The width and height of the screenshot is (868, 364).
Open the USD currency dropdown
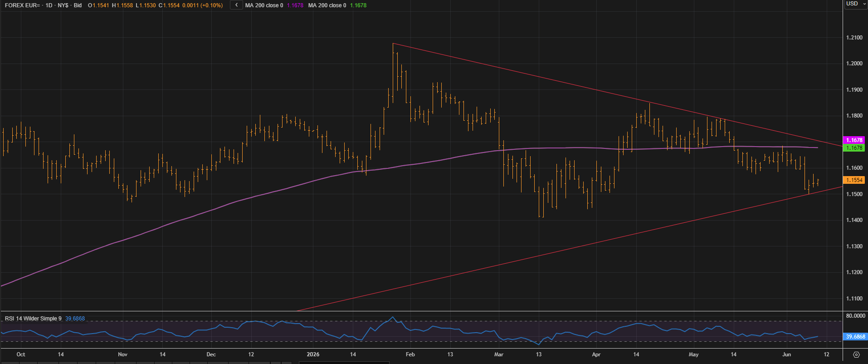point(856,4)
